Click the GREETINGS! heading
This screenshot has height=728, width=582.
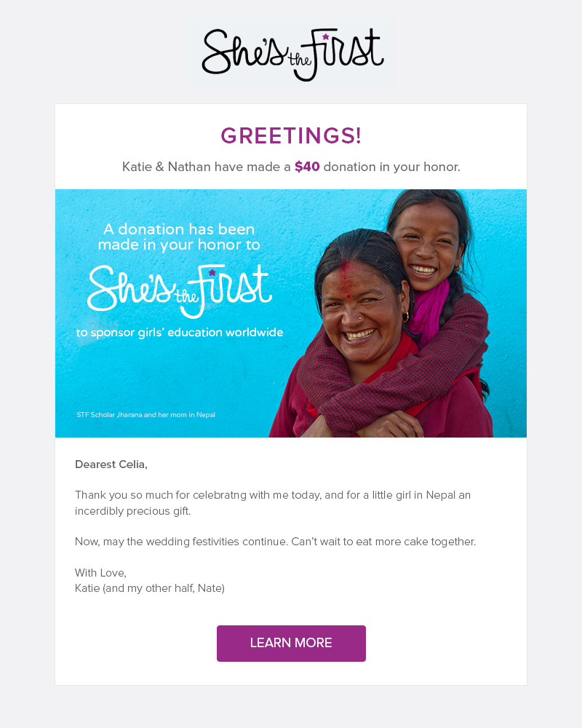291,136
